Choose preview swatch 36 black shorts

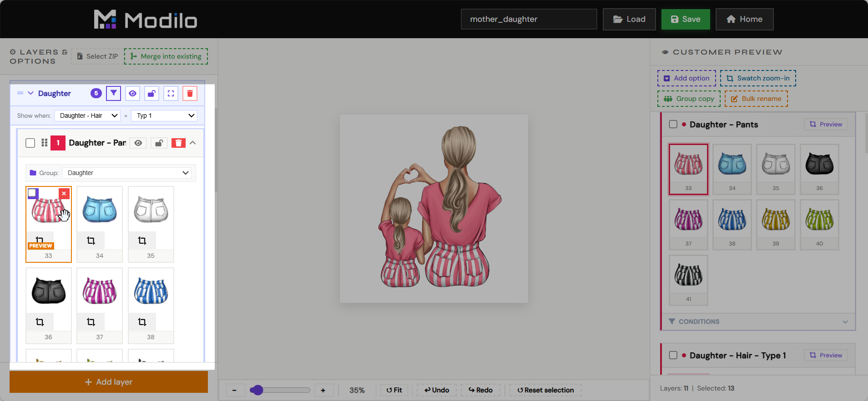coord(819,169)
